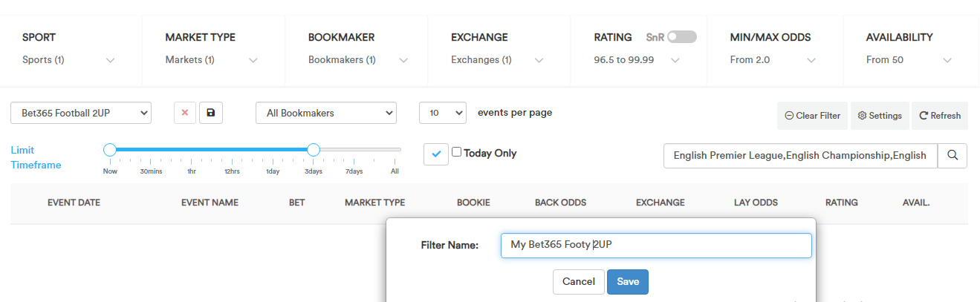Click the magnifying glass search icon
Screen dimensions: 980x302
point(953,156)
